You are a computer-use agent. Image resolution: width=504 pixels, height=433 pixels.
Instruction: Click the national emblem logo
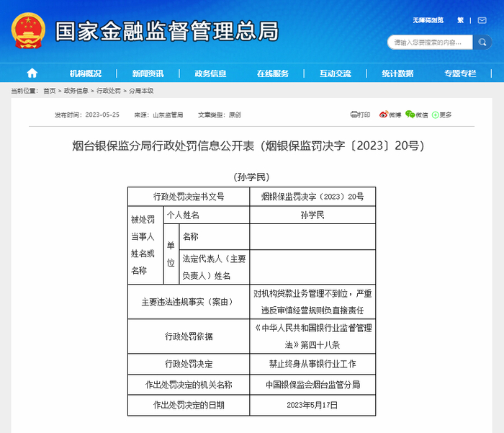click(28, 31)
